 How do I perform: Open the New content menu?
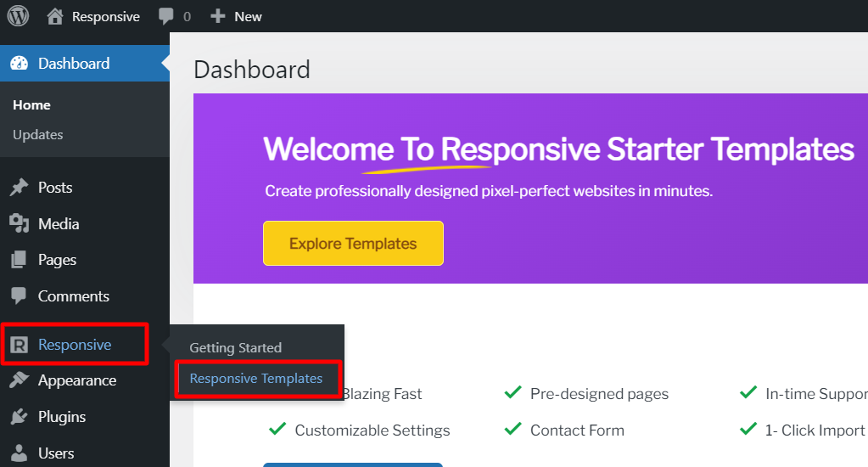click(248, 17)
